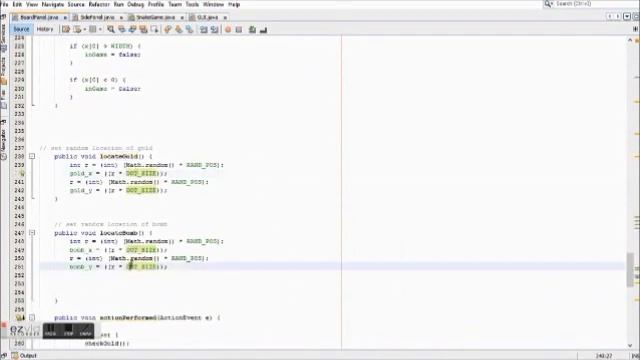Click the editor vertical scrollbar thumb
Viewport: 640px width, 360px height.
[630, 269]
